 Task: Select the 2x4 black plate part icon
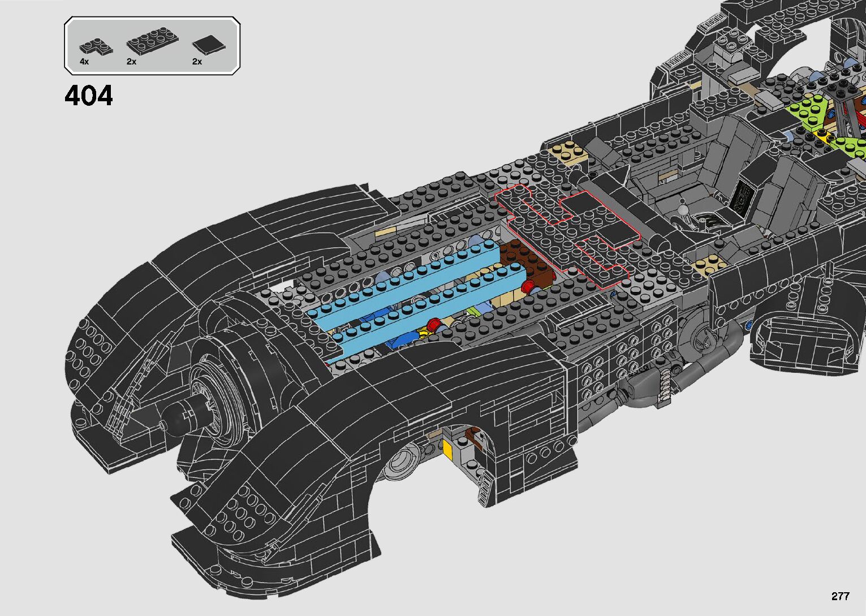(x=152, y=41)
